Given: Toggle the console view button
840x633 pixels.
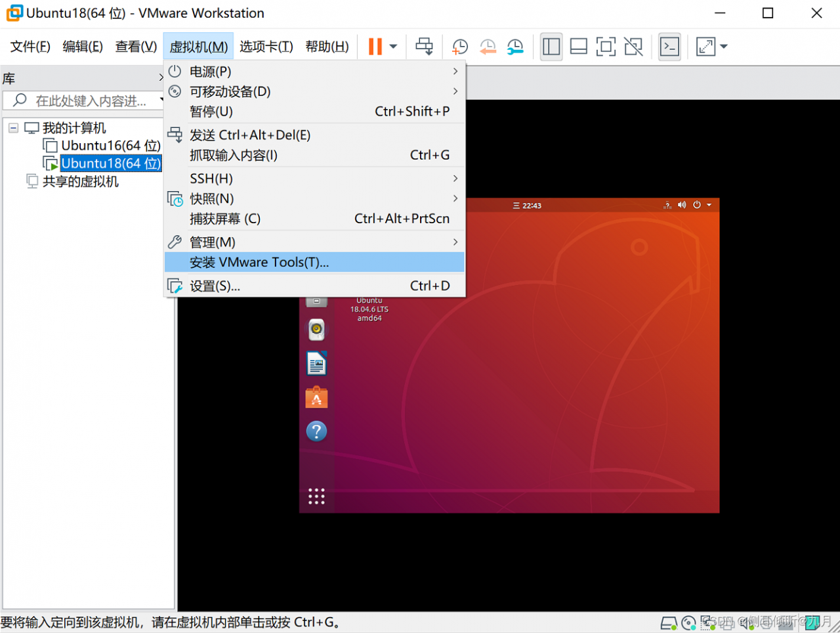Looking at the screenshot, I should tap(669, 47).
